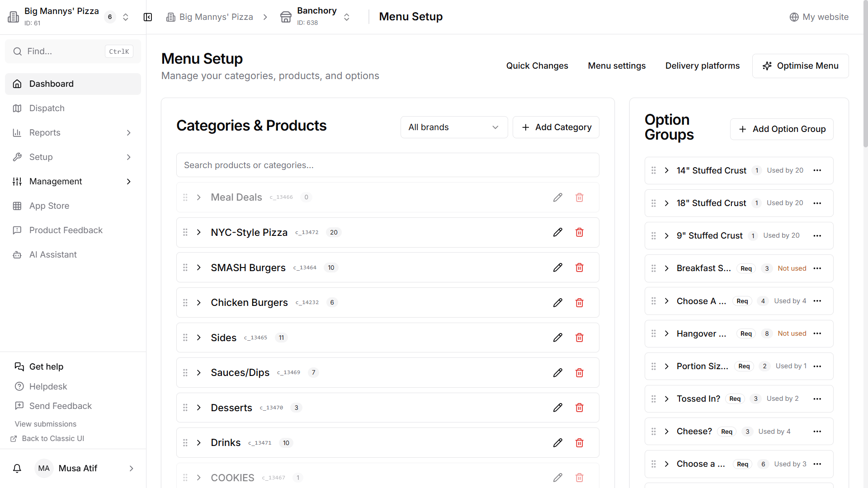Viewport: 868px width, 488px height.
Task: Delete the Chicken Burgers category
Action: pyautogui.click(x=580, y=303)
